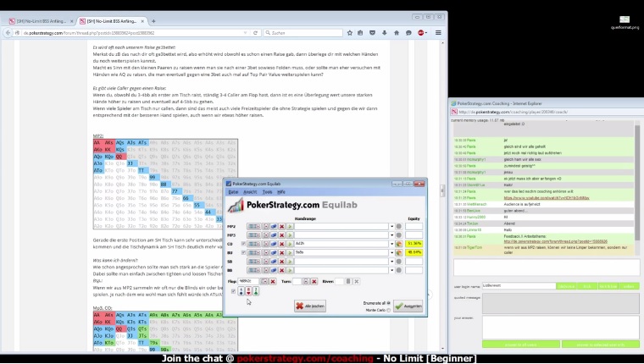This screenshot has width=644, height=364.
Task: Open Equilab Hilfe menu
Action: point(281,191)
